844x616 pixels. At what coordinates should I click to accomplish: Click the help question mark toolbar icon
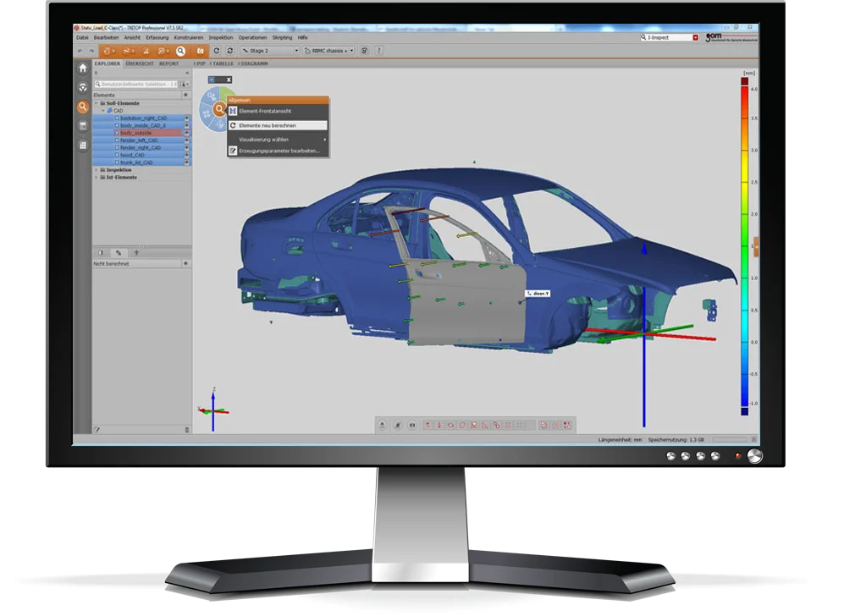378,51
